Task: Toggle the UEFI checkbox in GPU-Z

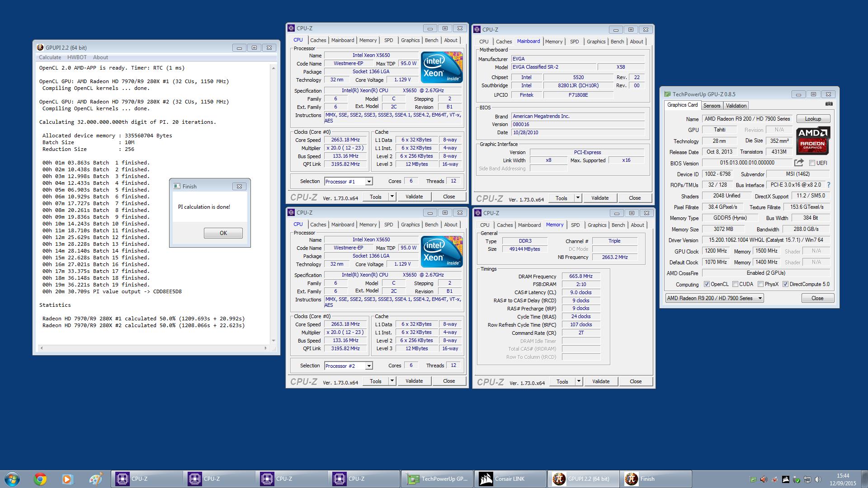Action: click(812, 163)
